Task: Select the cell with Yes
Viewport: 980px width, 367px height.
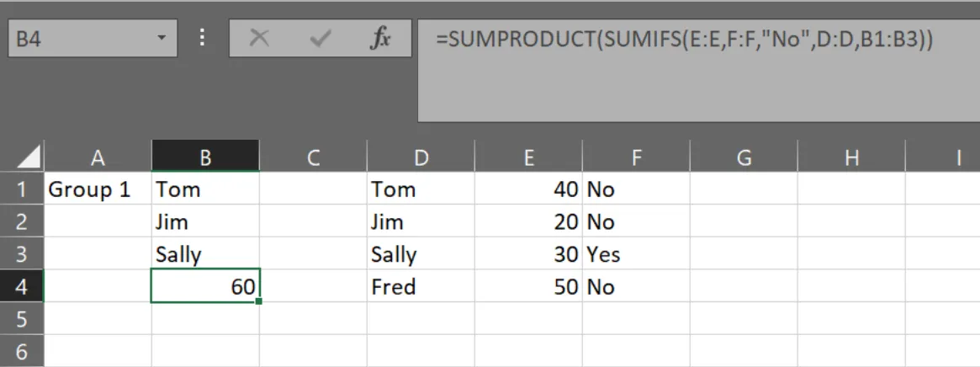Action: pyautogui.click(x=636, y=254)
